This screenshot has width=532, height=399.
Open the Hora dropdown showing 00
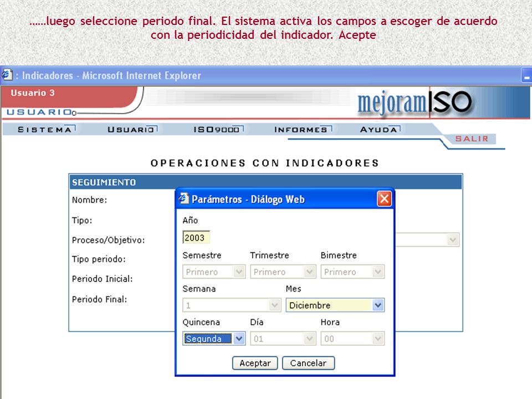pyautogui.click(x=352, y=339)
